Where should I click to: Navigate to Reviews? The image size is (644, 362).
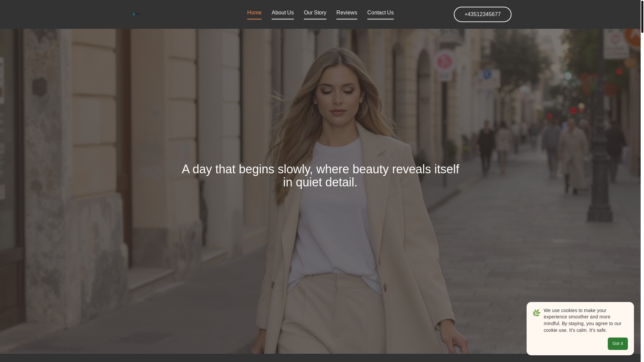347,13
